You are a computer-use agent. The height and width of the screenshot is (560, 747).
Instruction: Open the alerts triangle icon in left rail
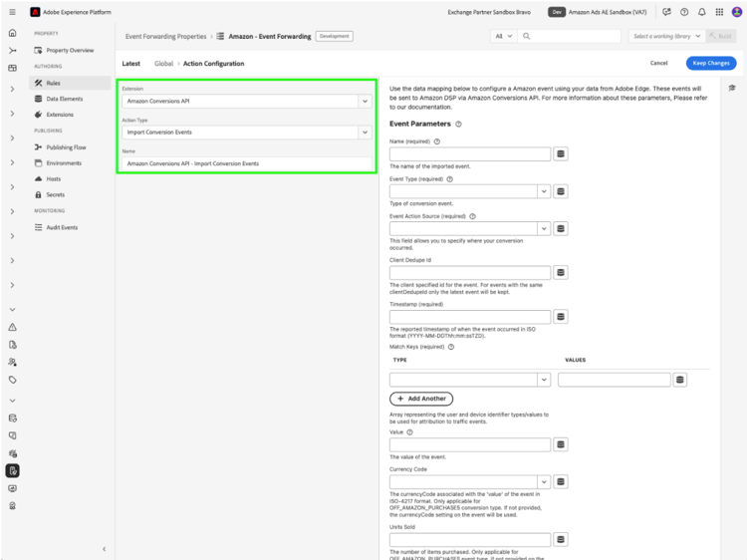12,327
